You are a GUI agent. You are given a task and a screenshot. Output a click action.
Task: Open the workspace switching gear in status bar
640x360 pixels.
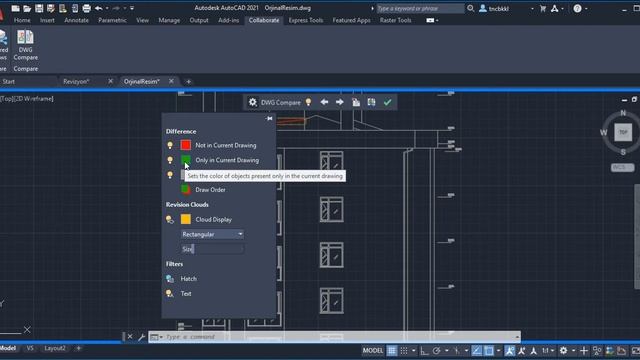point(563,351)
